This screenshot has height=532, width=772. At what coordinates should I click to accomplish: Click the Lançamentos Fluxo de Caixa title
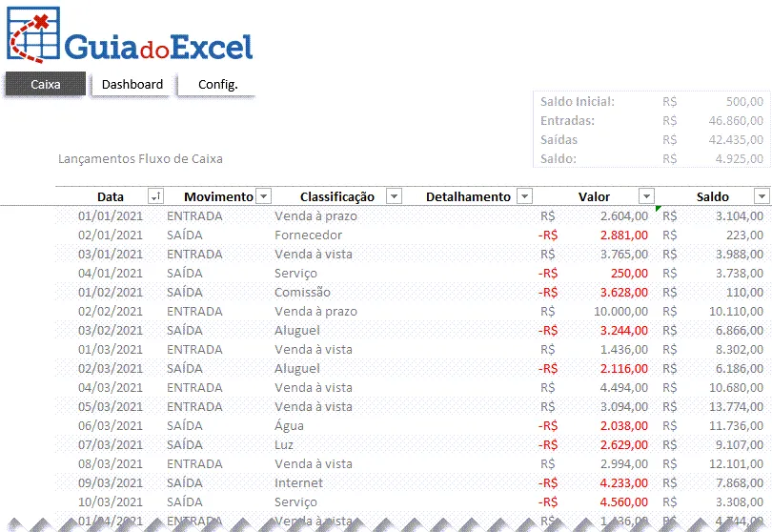[x=140, y=158]
